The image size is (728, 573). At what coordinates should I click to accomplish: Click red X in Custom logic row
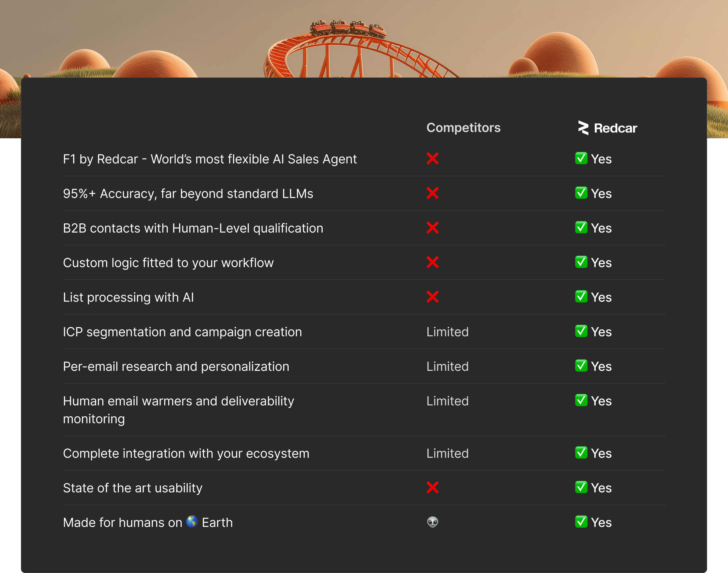pos(432,262)
